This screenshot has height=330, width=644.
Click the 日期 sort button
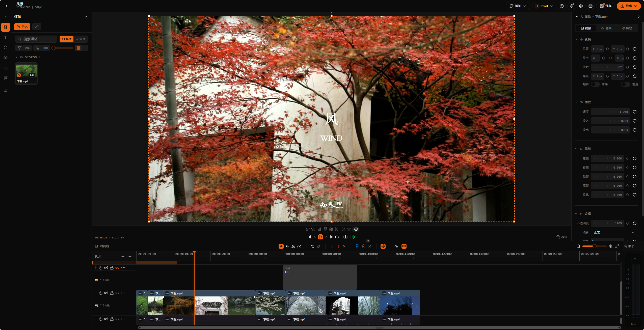(x=42, y=48)
